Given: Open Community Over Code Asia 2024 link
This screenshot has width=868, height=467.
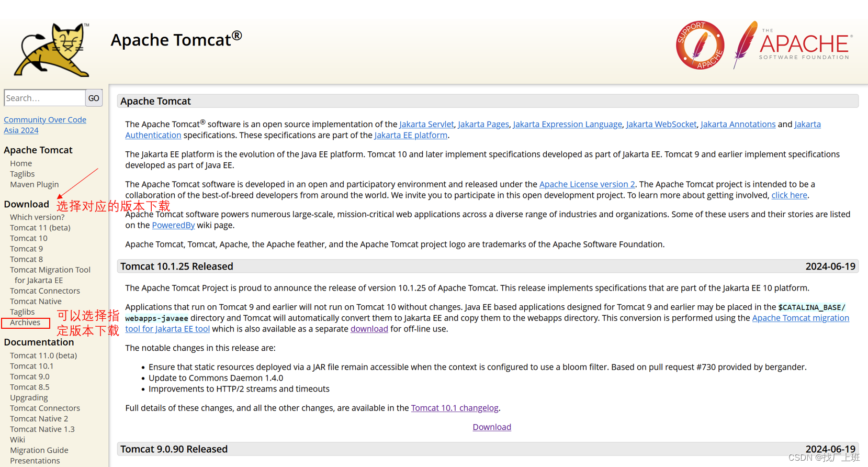Looking at the screenshot, I should (45, 125).
